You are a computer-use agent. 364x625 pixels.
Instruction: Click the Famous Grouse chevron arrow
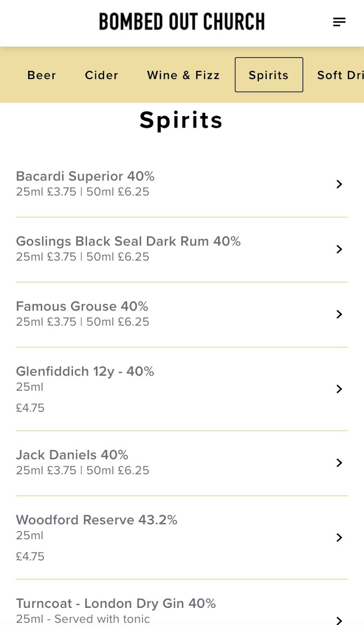339,314
